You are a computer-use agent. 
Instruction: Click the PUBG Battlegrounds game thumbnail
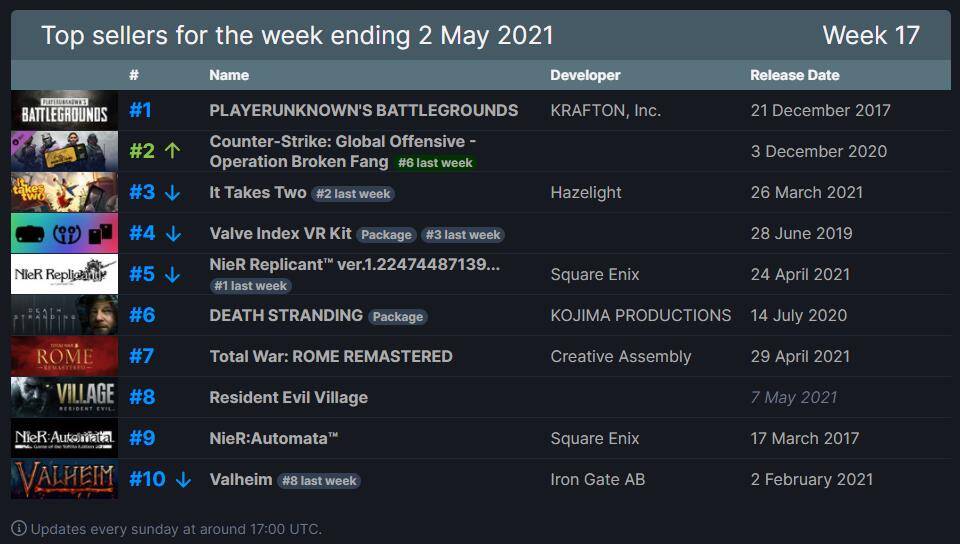pos(64,110)
